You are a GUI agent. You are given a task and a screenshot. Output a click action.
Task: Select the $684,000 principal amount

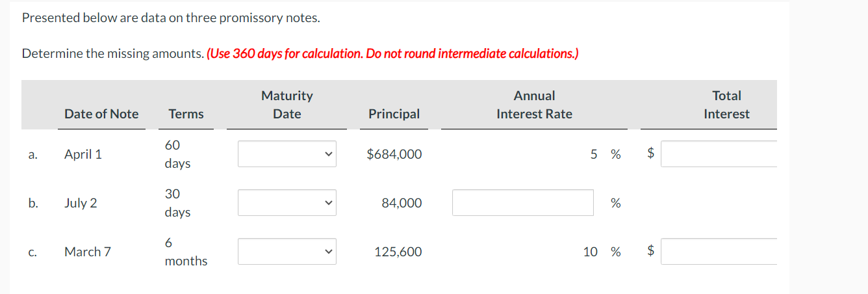394,154
